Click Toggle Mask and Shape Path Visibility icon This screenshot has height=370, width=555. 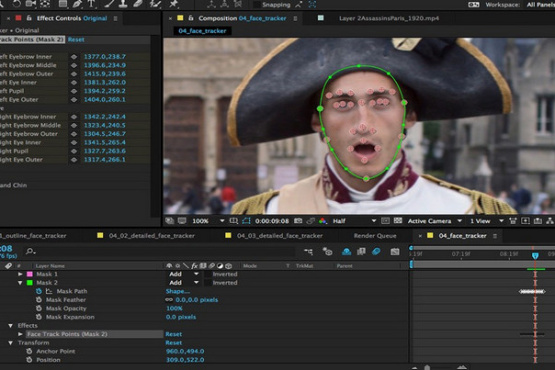click(x=246, y=221)
